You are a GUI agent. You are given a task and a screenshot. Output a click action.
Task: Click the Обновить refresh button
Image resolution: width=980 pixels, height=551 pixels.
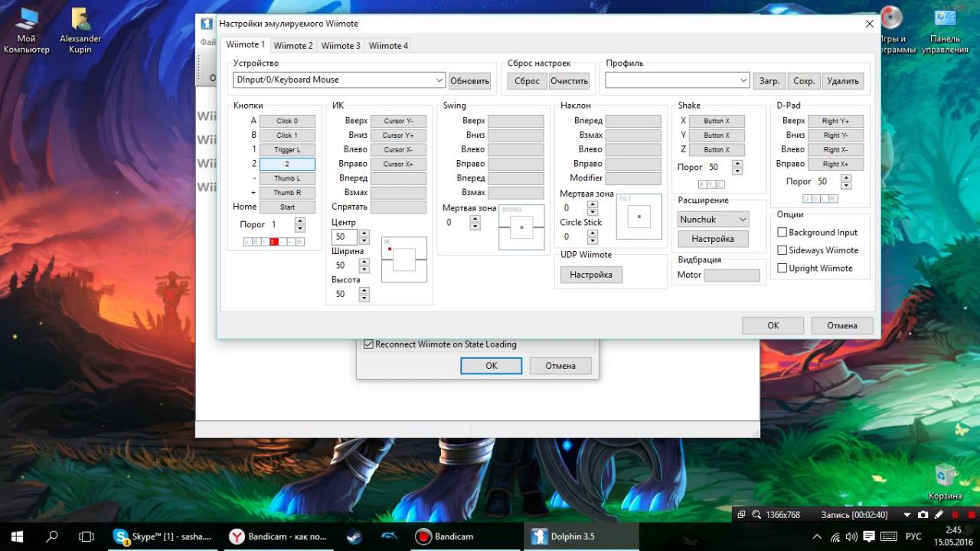point(469,80)
